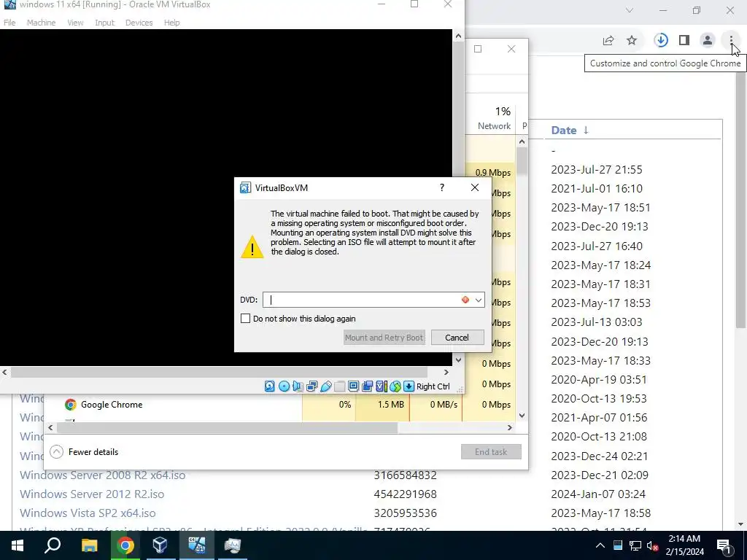Click the size value 4542291968
The width and height of the screenshot is (747, 560).
tap(406, 494)
